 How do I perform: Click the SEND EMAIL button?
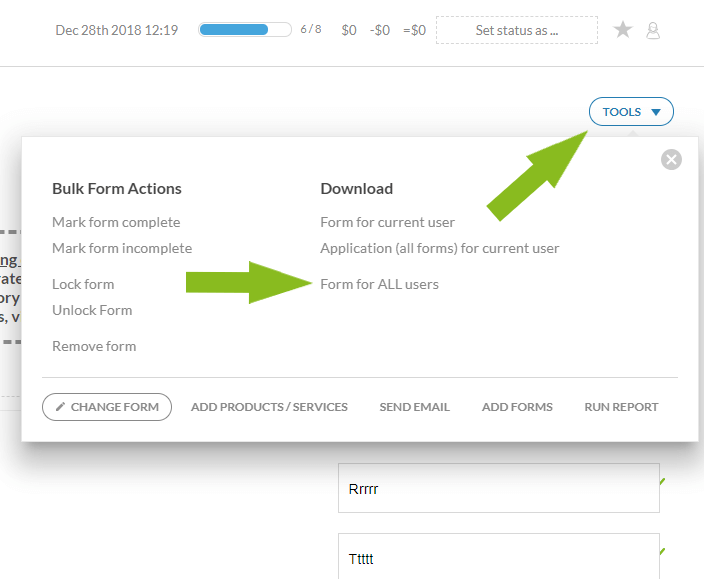[414, 407]
